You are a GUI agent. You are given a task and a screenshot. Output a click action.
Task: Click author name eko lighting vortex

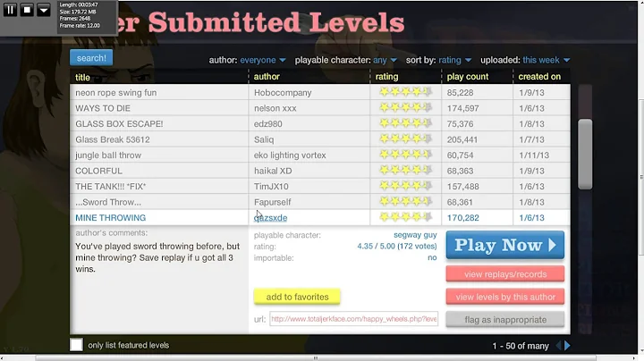tap(290, 155)
